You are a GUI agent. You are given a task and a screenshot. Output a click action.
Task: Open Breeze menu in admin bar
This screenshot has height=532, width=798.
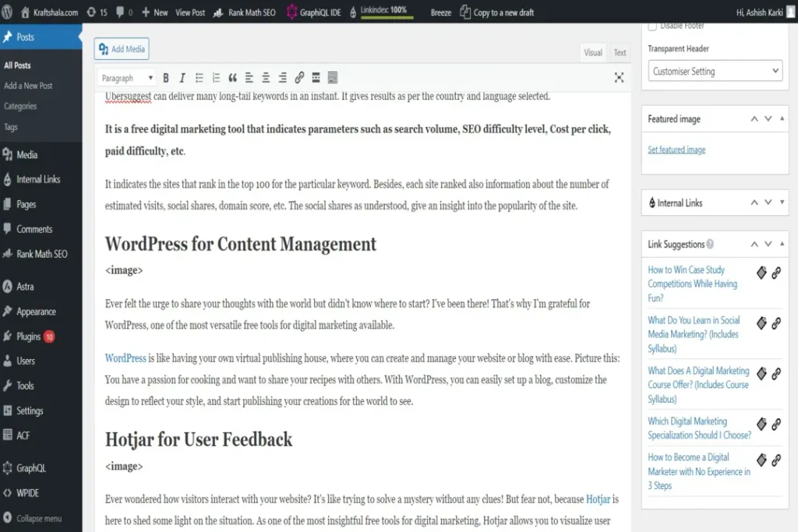(x=441, y=12)
